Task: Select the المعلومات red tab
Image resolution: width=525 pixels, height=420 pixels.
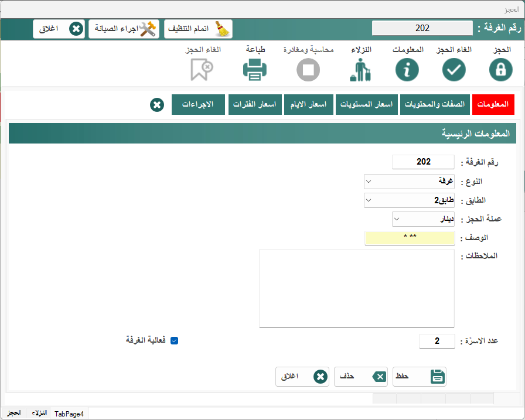Action: click(x=493, y=104)
